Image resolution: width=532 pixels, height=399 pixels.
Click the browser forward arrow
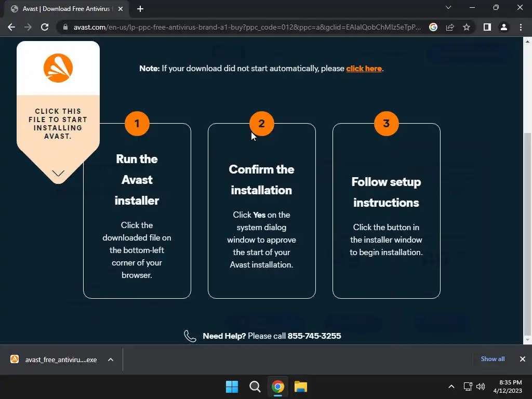28,27
